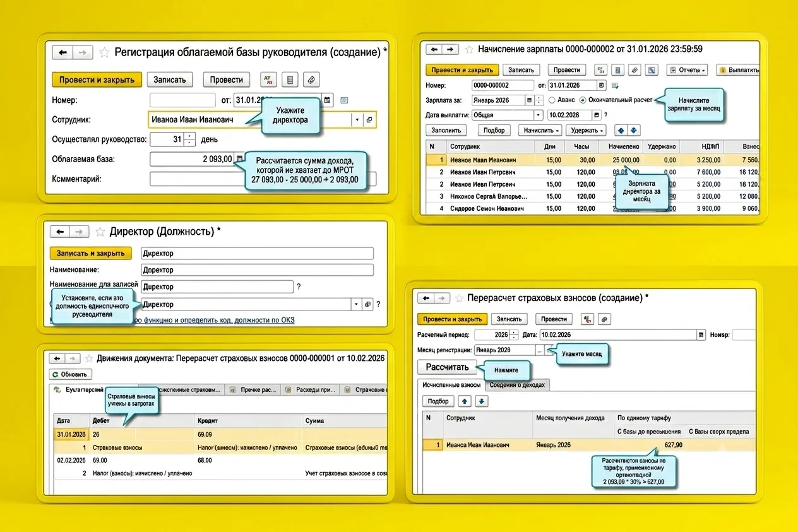Click calendar icon next to payout date 10.02.2026
The image size is (798, 532).
click(597, 115)
